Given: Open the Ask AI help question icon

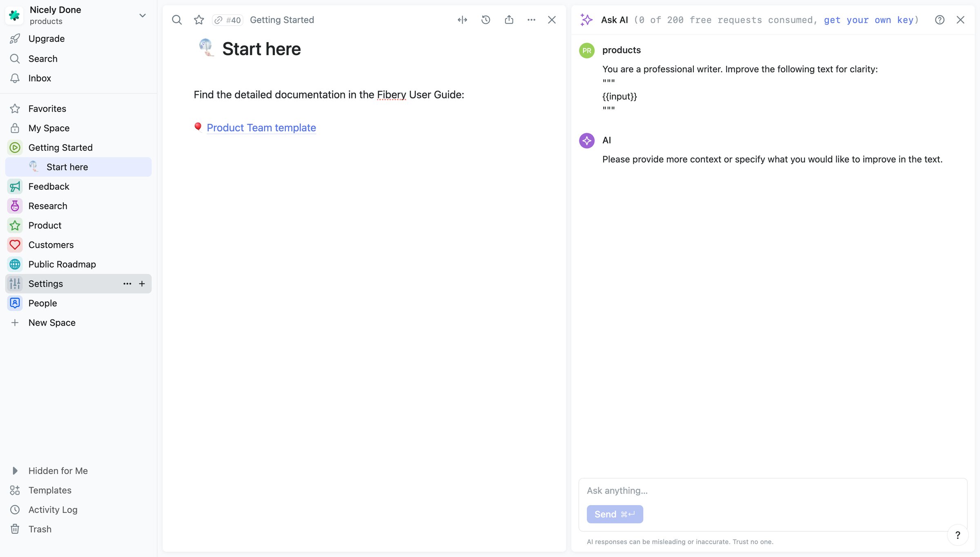Looking at the screenshot, I should point(940,20).
